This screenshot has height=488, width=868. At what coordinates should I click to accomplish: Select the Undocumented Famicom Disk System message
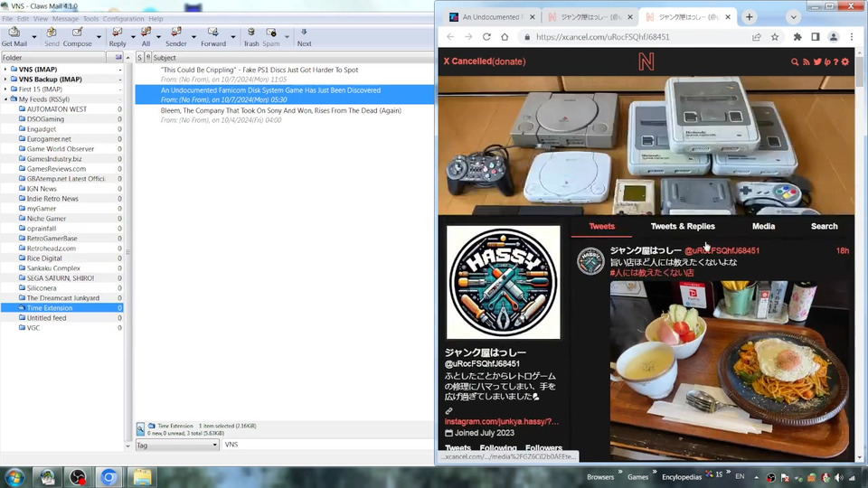pyautogui.click(x=285, y=95)
